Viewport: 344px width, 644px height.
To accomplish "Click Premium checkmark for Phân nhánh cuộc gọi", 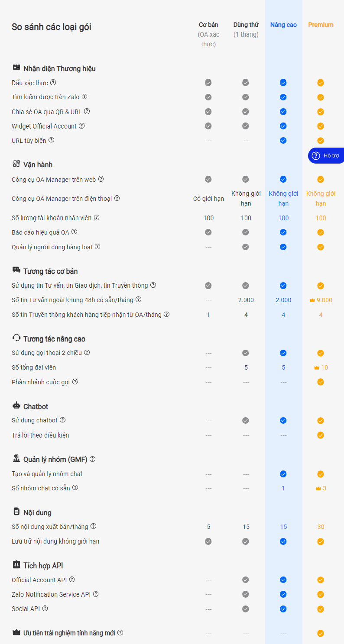I will (321, 382).
